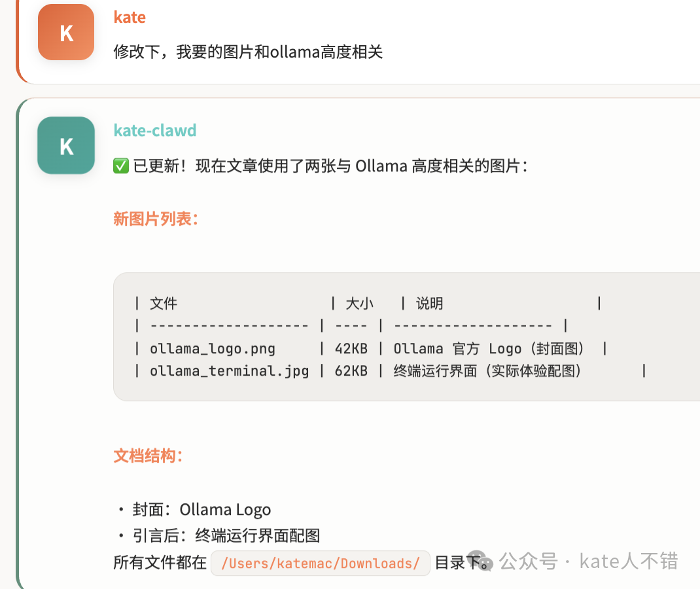Click the letter K inside the teal avatar
700x589 pixels.
pyautogui.click(x=65, y=145)
